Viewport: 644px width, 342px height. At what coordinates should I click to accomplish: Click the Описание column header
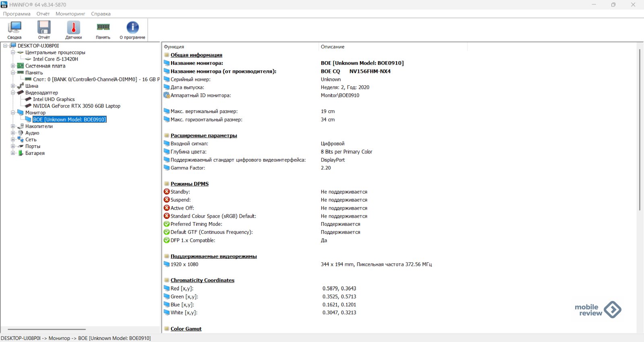click(332, 47)
